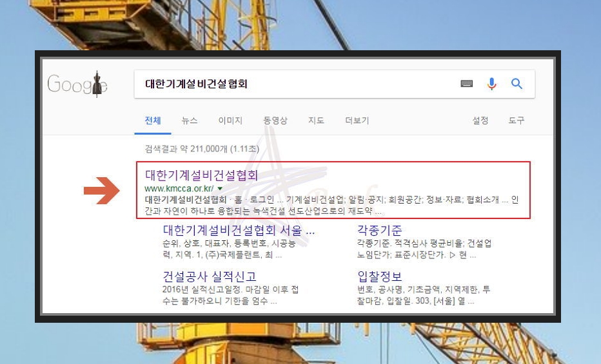Open the 대한기계설비건설협회 서울 sitelink
The width and height of the screenshot is (601, 364).
(x=239, y=230)
